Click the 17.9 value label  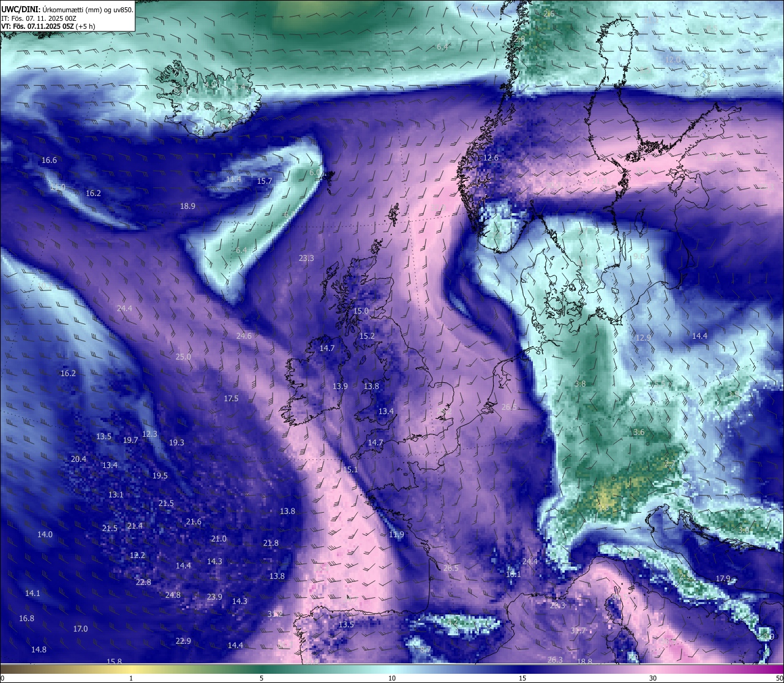click(723, 579)
